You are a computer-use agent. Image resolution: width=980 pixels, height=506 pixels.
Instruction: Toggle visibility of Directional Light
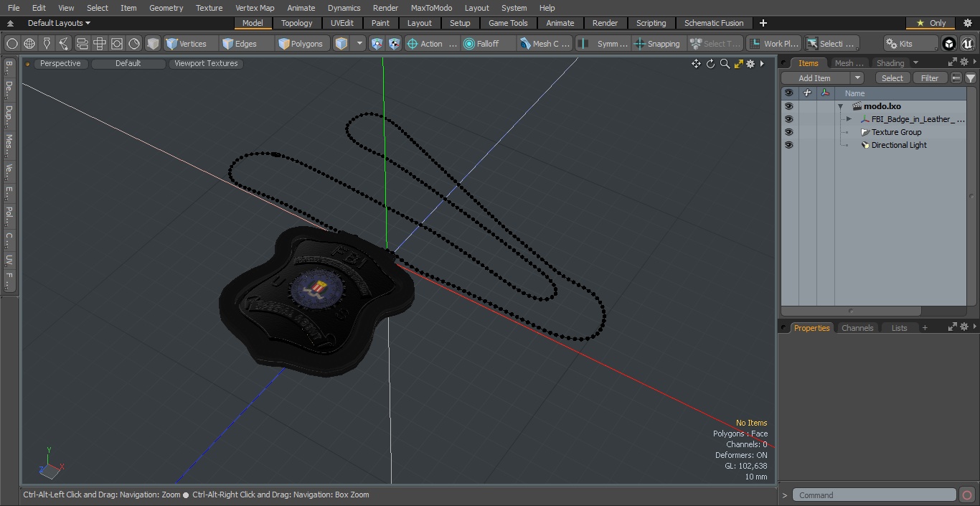click(x=788, y=145)
